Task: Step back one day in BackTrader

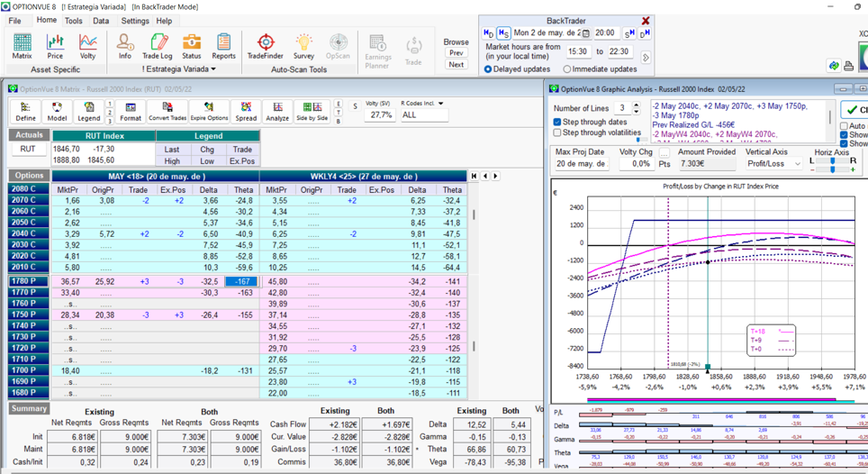Action: tap(488, 33)
